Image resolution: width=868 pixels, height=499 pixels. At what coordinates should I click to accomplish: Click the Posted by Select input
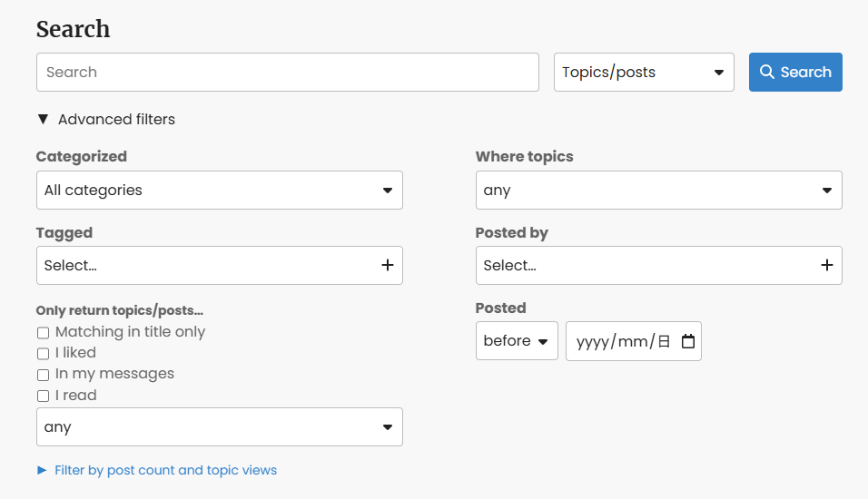[659, 266]
